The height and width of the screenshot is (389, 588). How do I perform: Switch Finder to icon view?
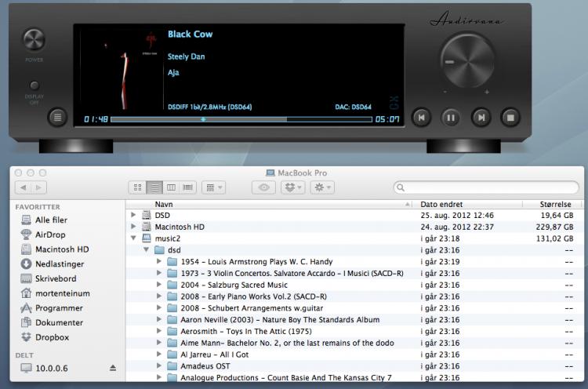point(138,187)
